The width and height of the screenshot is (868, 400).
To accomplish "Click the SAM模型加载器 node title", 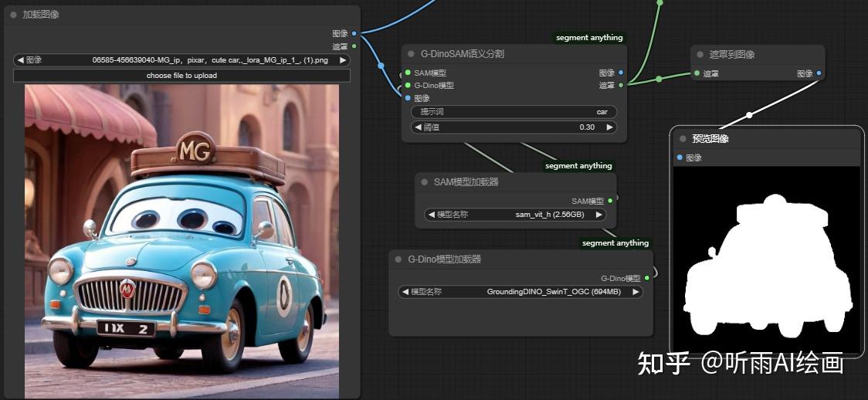I will pyautogui.click(x=466, y=182).
